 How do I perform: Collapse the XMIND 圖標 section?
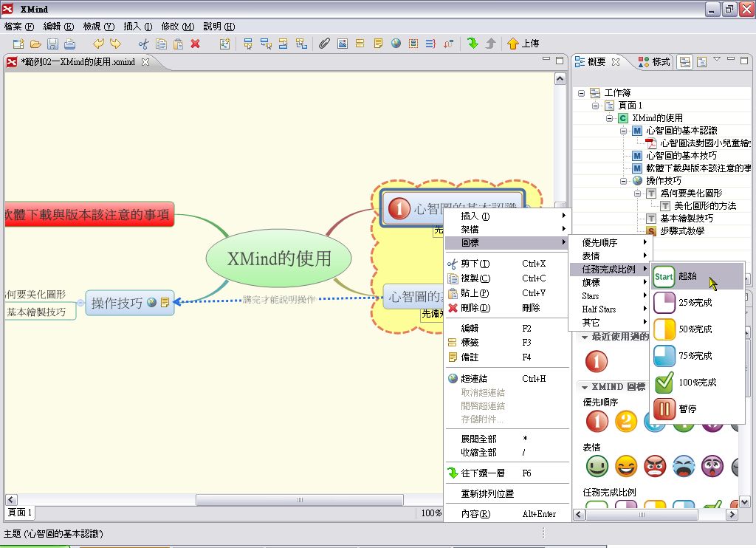[585, 387]
